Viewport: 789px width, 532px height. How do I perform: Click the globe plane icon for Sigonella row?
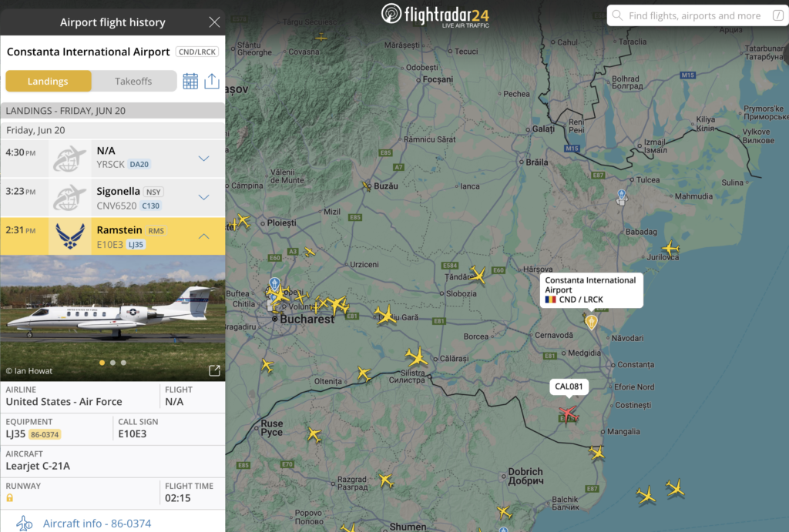pyautogui.click(x=70, y=197)
